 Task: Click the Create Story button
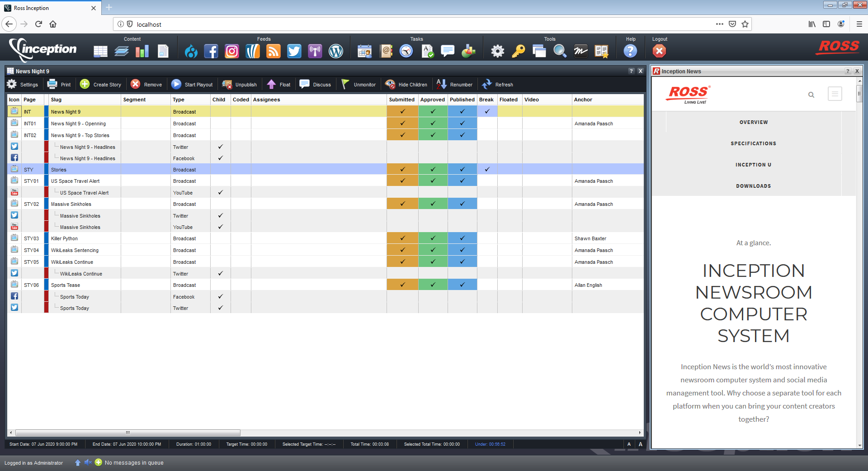point(101,85)
